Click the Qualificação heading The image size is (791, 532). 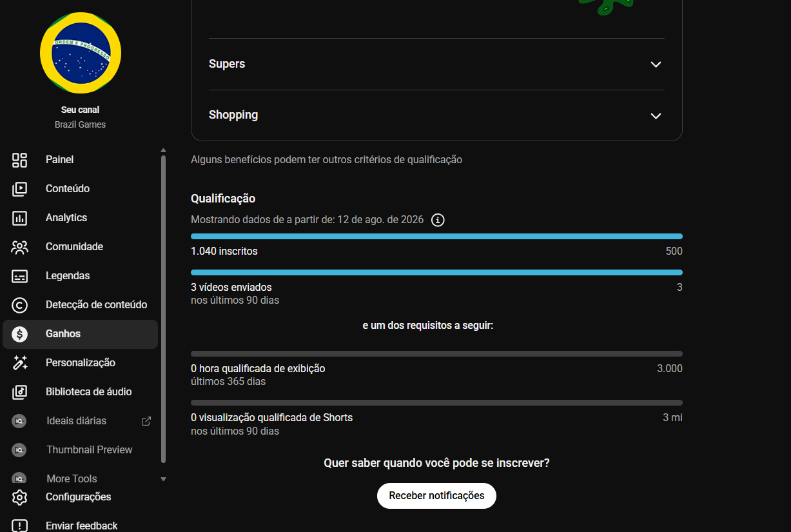coord(223,199)
